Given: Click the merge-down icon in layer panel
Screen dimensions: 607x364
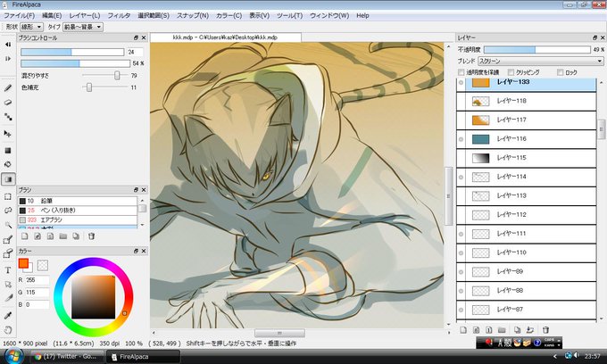Looking at the screenshot, I should (x=530, y=330).
